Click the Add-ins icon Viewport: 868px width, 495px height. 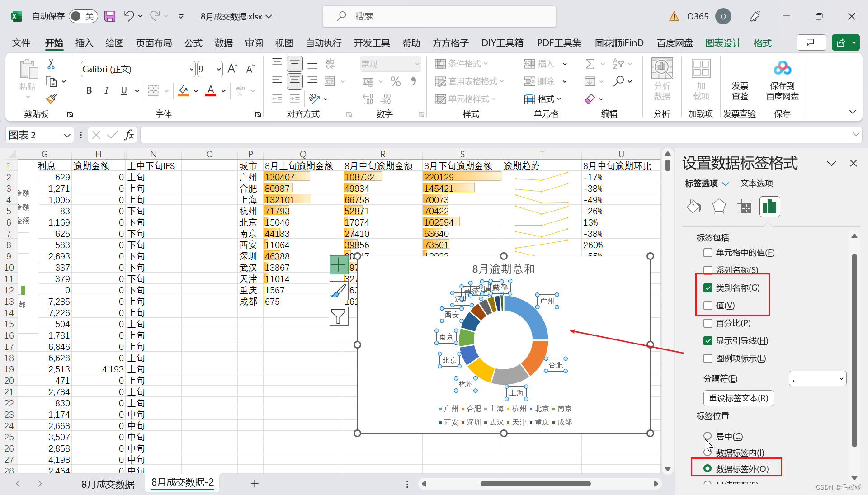click(701, 80)
